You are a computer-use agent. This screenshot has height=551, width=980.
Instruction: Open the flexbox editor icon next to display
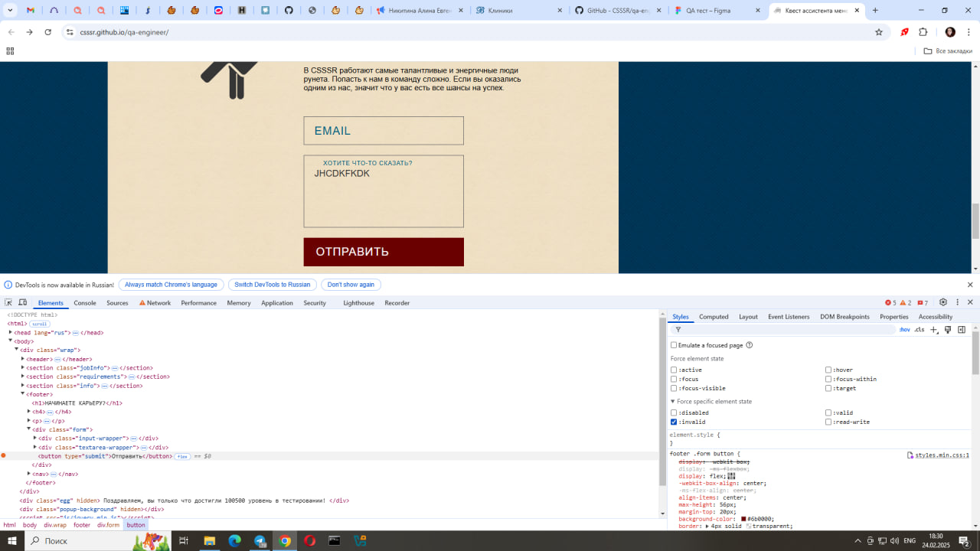[731, 476]
